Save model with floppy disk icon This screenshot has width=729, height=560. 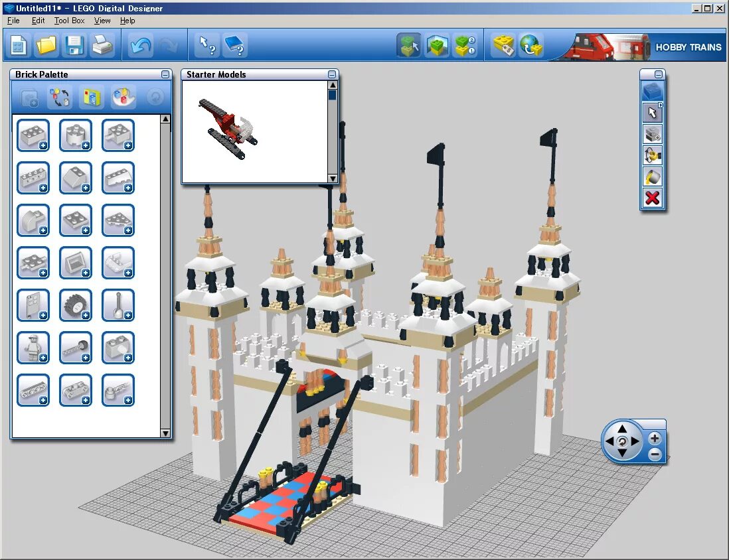(74, 46)
